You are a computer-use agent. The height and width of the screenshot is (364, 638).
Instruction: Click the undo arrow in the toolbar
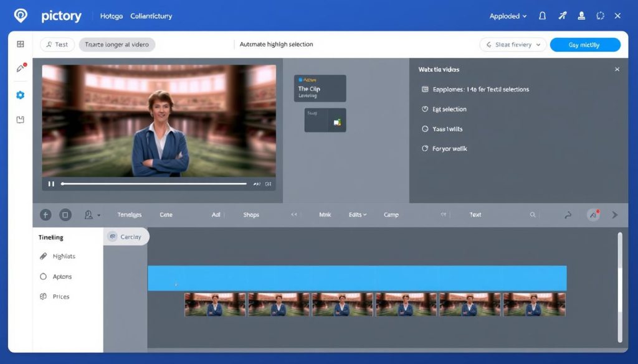[x=568, y=214]
